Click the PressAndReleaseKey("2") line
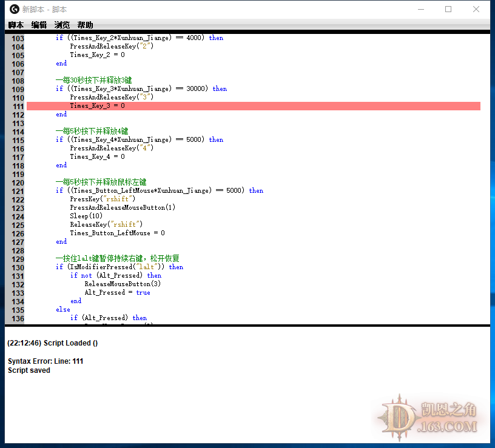 coord(112,46)
